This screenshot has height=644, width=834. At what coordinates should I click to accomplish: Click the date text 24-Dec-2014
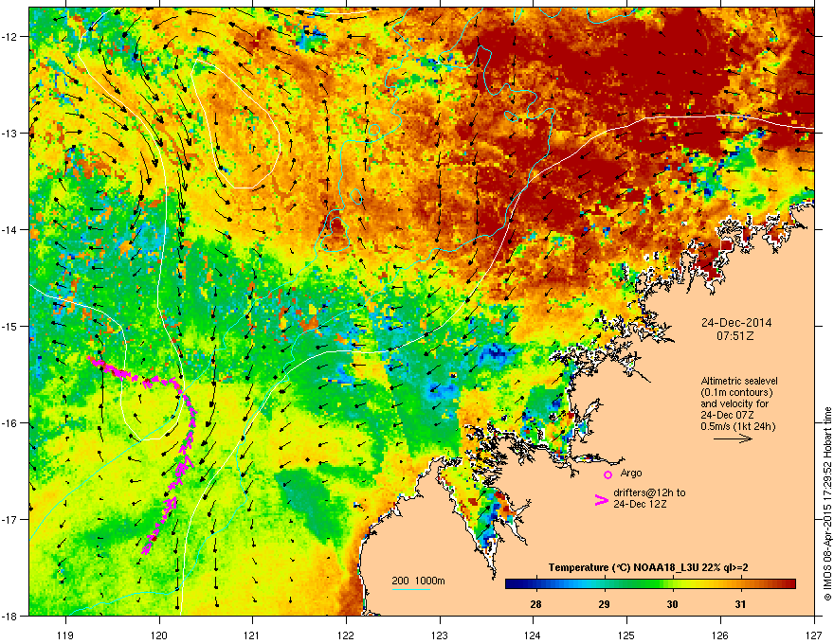pos(736,323)
